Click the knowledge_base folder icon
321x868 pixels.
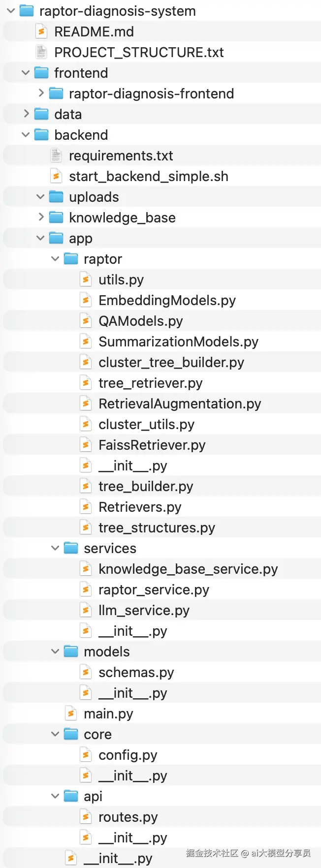coord(57,217)
